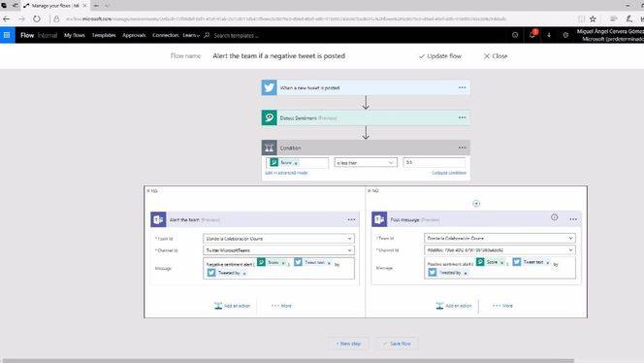This screenshot has width=644, height=363.
Task: Open options menu for Detect Sentiment step
Action: (x=462, y=117)
